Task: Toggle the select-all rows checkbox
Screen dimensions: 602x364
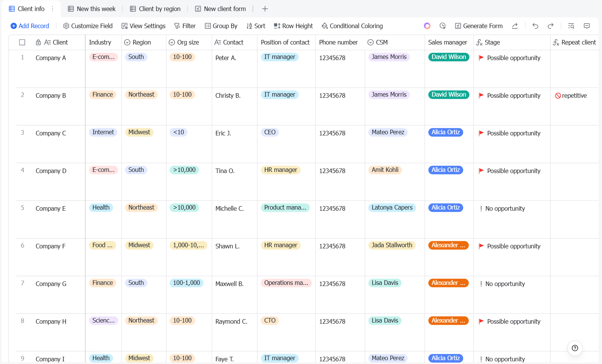Action: pyautogui.click(x=22, y=42)
